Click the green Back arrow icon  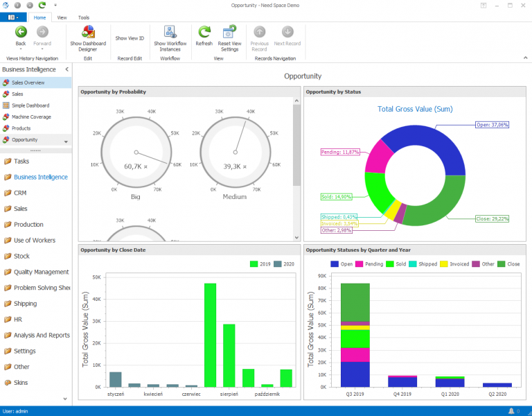21,32
